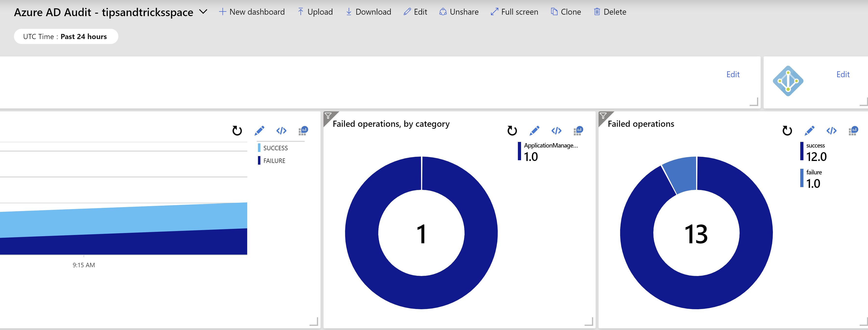The image size is (868, 330).
Task: Edit Failed operations, by category tile
Action: [x=534, y=131]
